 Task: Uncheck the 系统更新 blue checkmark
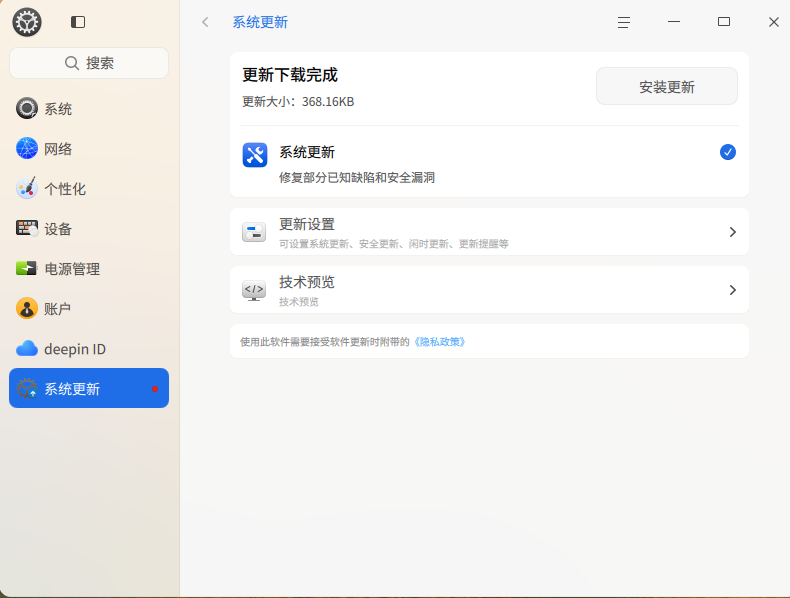(x=728, y=152)
